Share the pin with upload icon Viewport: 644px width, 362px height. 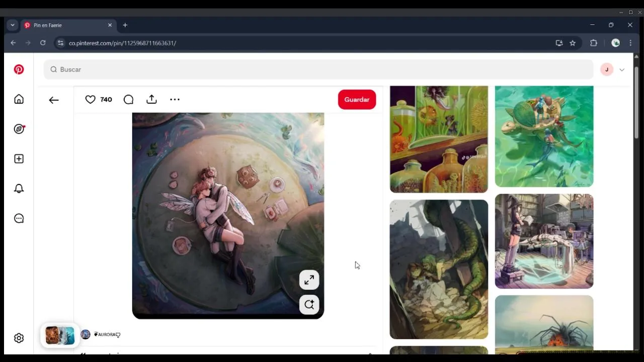click(151, 100)
